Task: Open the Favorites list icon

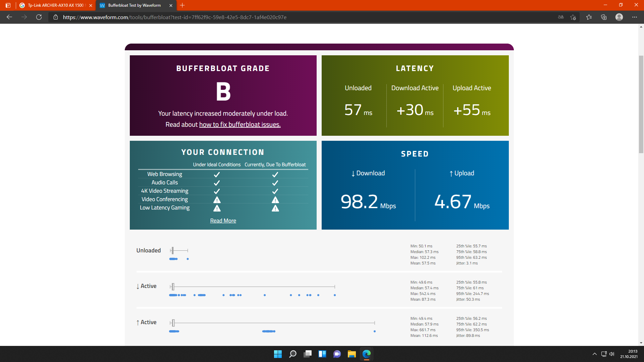Action: tap(589, 17)
